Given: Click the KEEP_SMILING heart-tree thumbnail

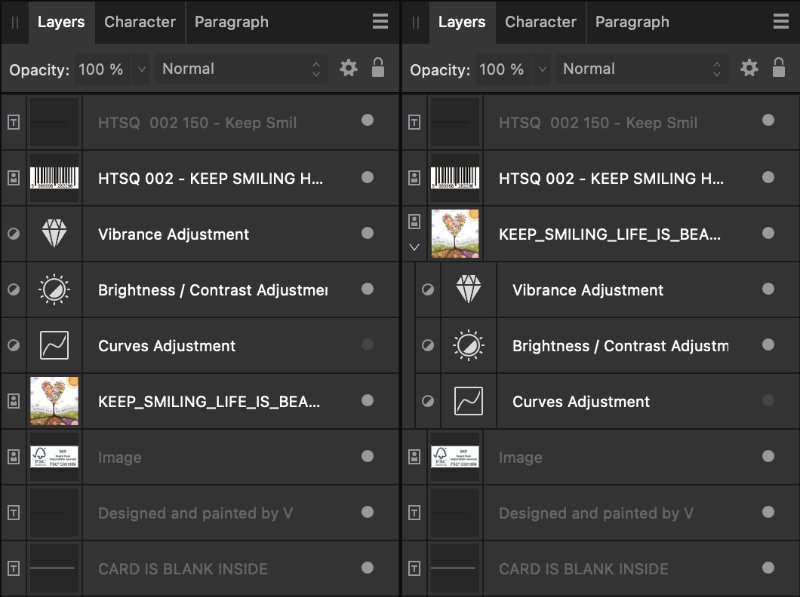Looking at the screenshot, I should pyautogui.click(x=55, y=401).
